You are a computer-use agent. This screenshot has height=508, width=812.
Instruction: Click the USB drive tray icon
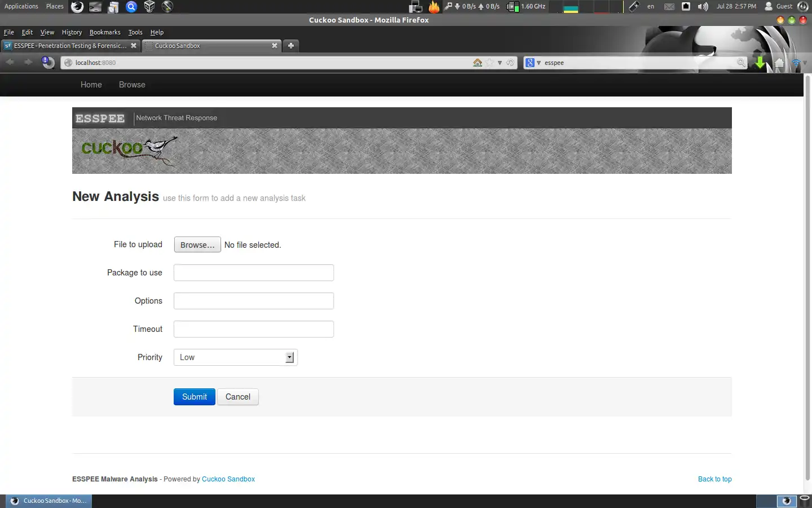(x=634, y=7)
